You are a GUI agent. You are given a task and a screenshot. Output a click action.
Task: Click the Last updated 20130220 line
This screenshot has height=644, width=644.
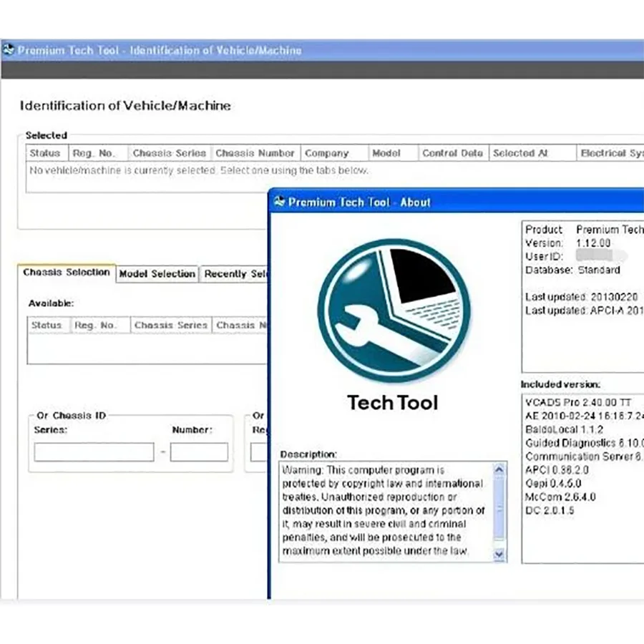pos(581,297)
